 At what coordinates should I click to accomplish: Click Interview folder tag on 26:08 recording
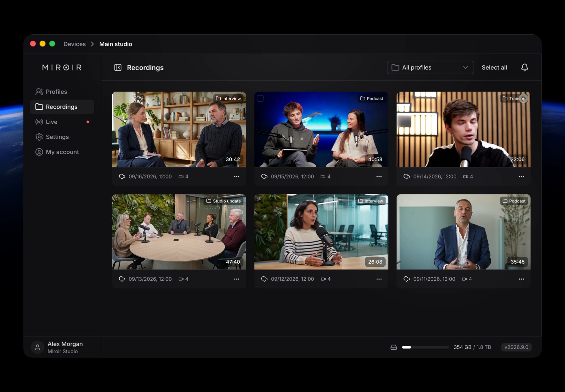pyautogui.click(x=370, y=201)
